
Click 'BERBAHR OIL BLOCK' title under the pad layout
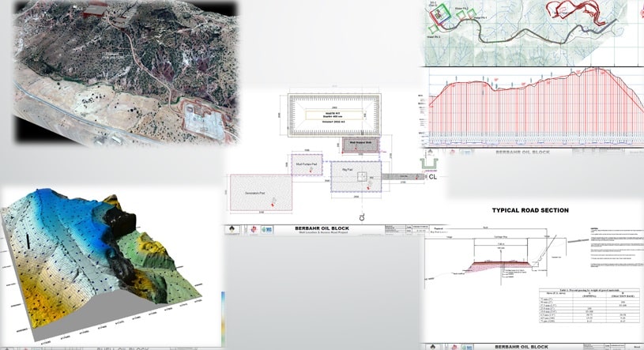[x=322, y=228]
